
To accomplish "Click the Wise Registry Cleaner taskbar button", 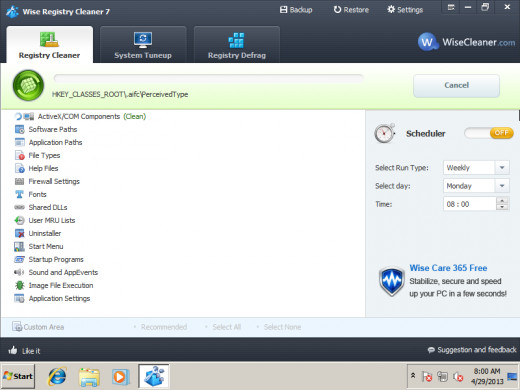I will point(154,376).
